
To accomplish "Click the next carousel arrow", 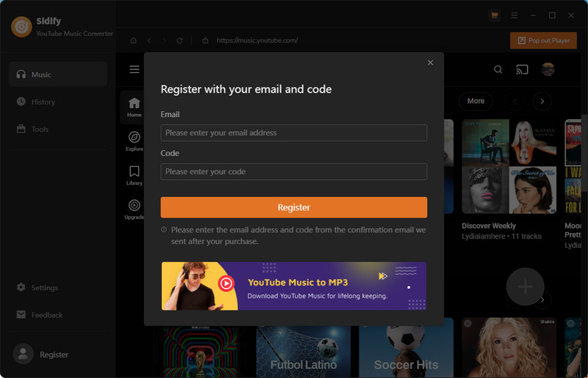I will [x=542, y=101].
